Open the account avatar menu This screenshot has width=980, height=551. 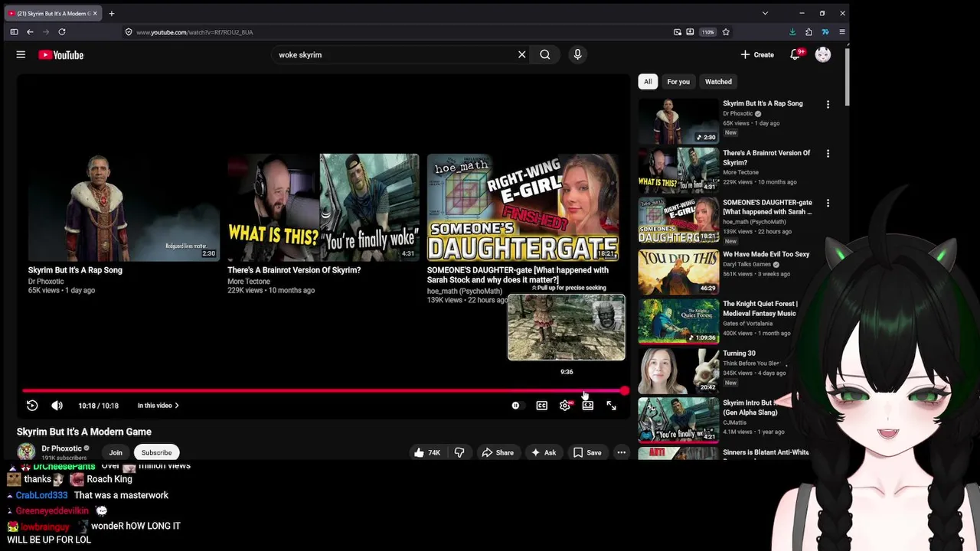click(823, 54)
